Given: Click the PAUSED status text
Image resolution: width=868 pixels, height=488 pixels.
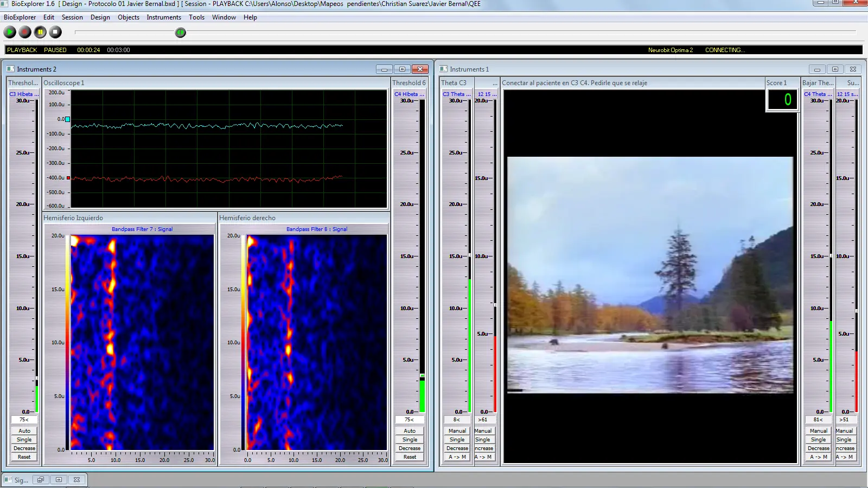Looking at the screenshot, I should click(55, 50).
